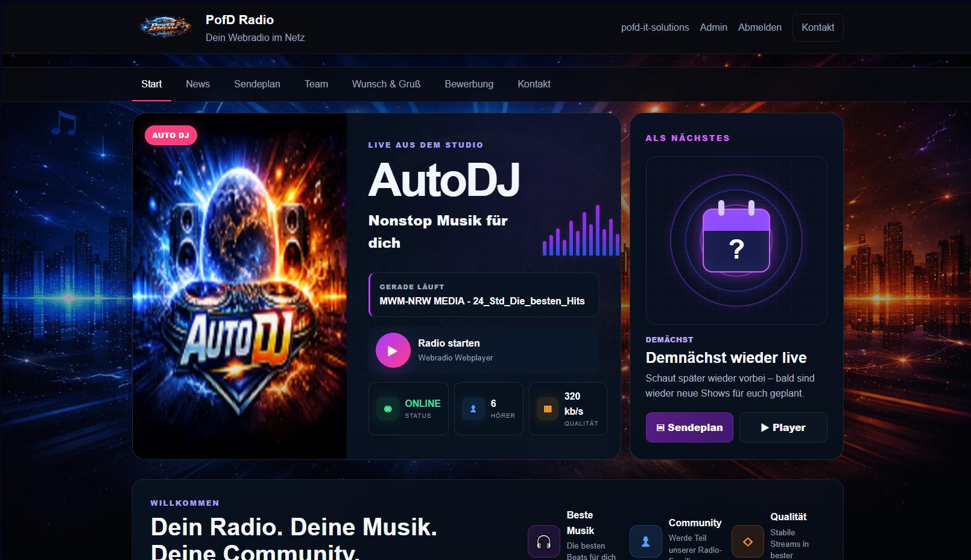Click the PofD Radio site title

pos(239,20)
